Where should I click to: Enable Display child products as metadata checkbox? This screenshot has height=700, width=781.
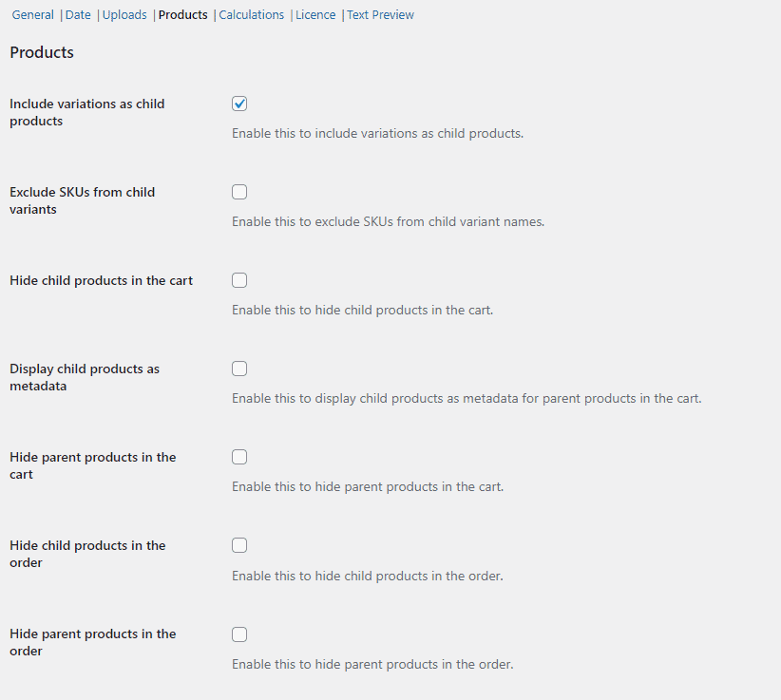pyautogui.click(x=239, y=369)
